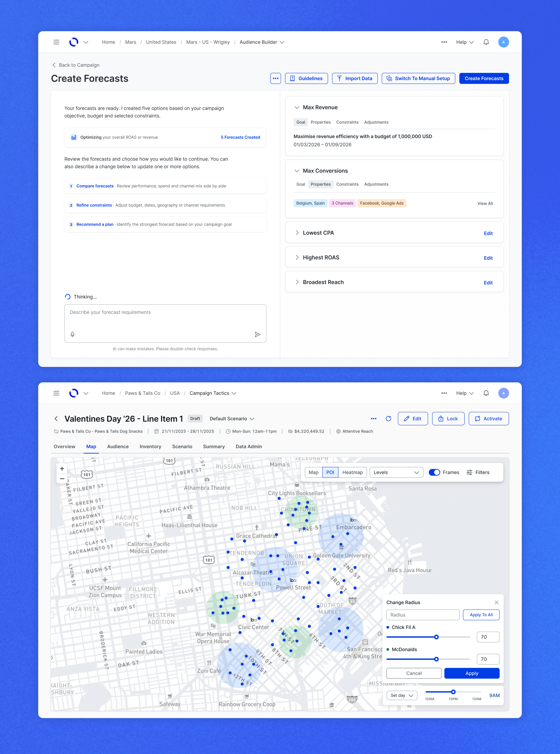Open top-bar more options in Campaign Tactics window
The height and width of the screenshot is (754, 560).
pos(444,393)
